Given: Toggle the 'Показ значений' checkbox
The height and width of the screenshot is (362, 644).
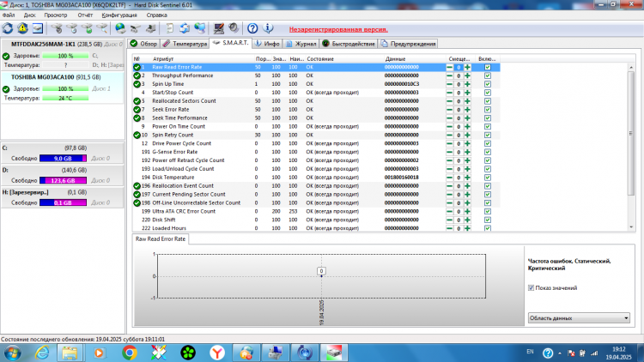Looking at the screenshot, I should (x=531, y=287).
